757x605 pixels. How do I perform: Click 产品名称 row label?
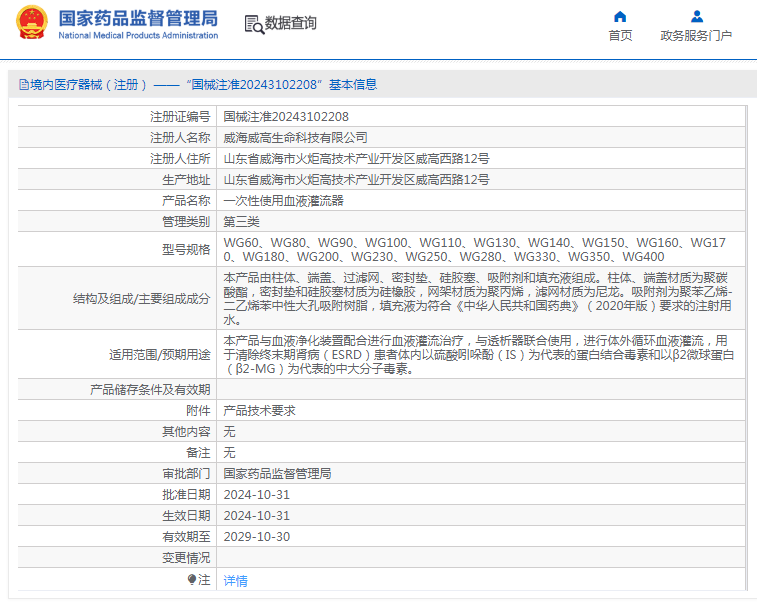tap(186, 200)
